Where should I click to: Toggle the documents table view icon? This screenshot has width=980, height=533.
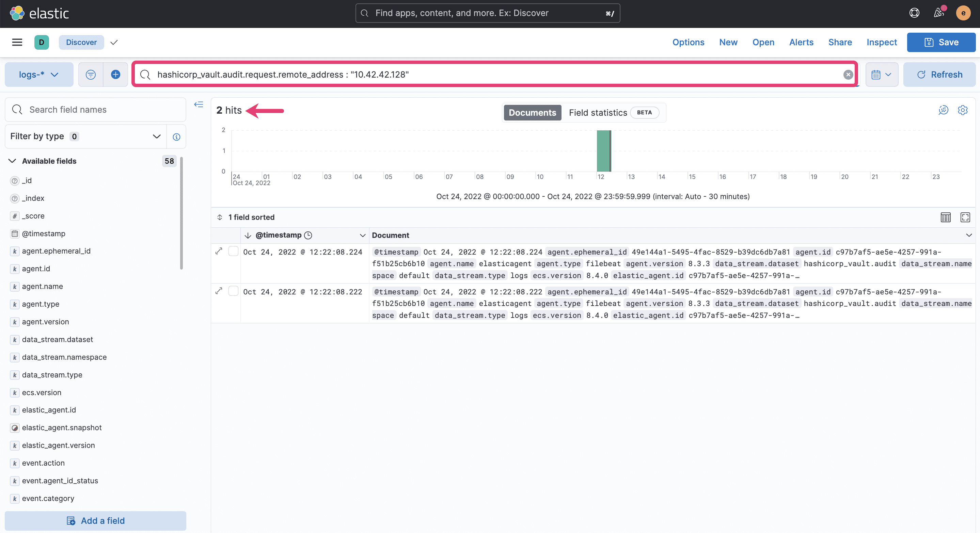pyautogui.click(x=946, y=216)
